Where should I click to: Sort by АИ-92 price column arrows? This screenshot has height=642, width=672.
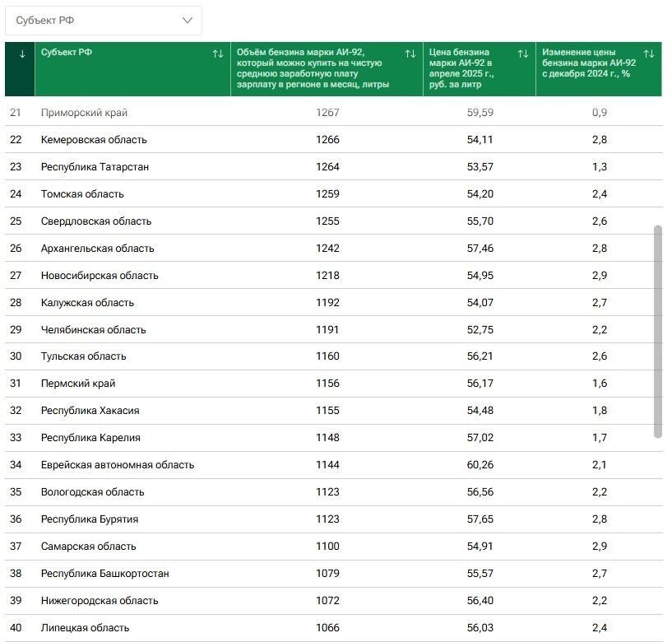click(523, 53)
